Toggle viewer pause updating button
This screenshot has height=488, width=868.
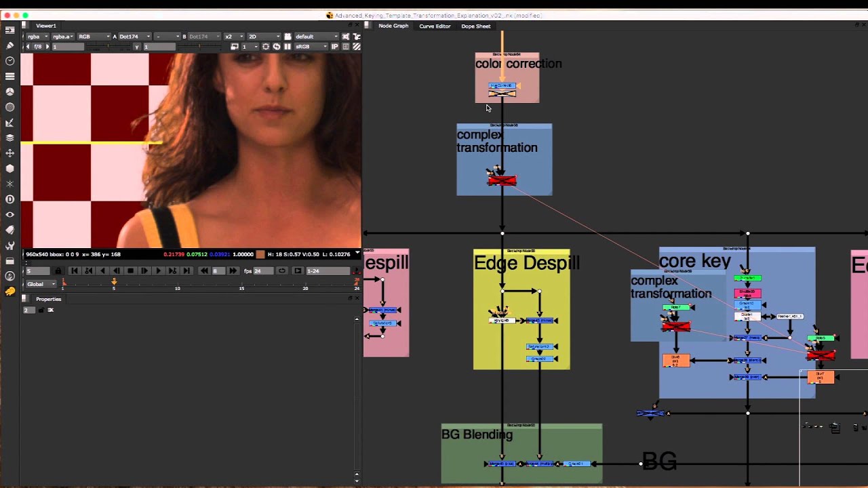tap(288, 47)
